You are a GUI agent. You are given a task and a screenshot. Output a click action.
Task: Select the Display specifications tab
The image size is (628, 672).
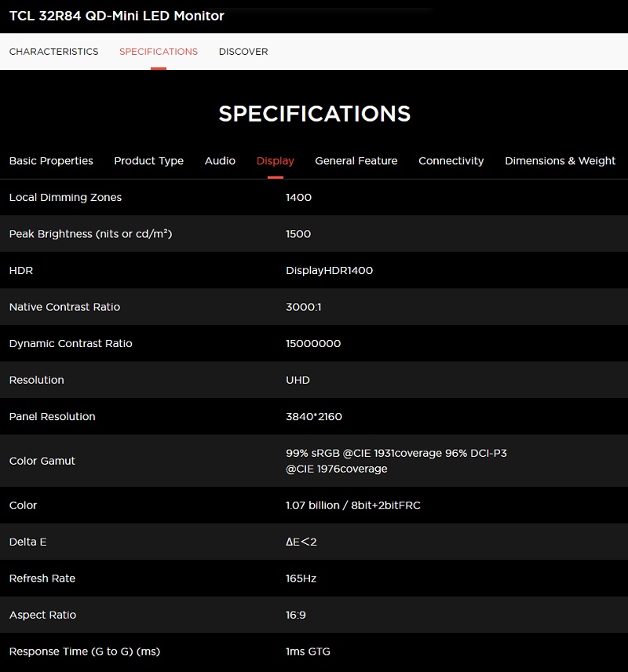[276, 161]
